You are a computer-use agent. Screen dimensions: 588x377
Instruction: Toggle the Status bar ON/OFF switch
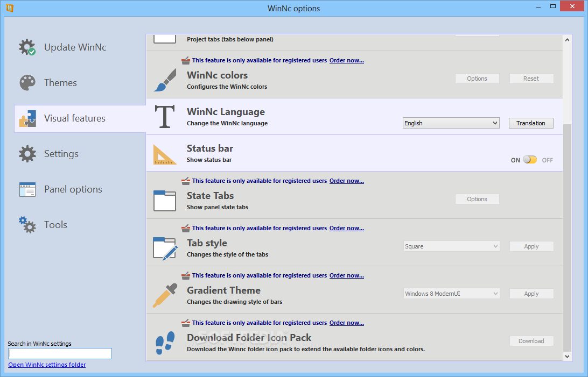(530, 160)
